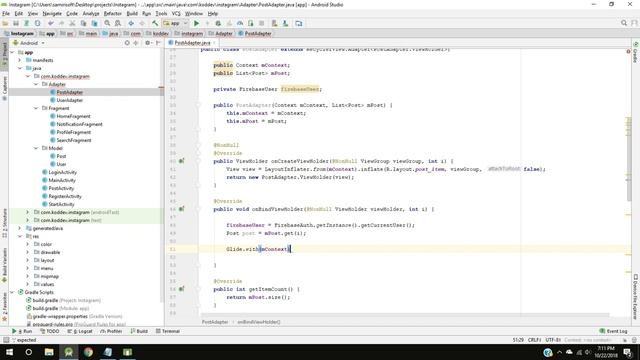Image resolution: width=640 pixels, height=360 pixels.
Task: Expand the drawable resource folder
Action: [28, 252]
